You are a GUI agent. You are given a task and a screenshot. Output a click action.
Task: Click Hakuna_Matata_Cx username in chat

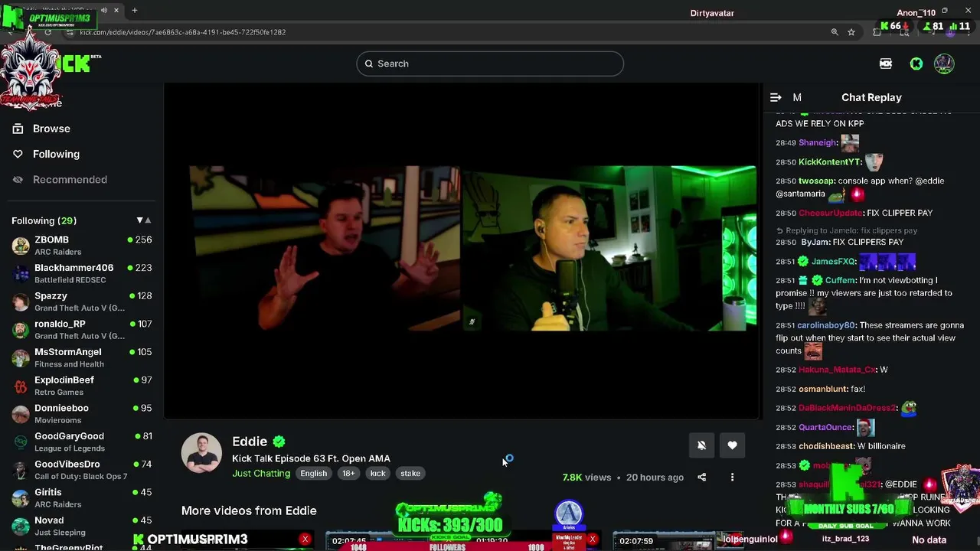coord(837,370)
